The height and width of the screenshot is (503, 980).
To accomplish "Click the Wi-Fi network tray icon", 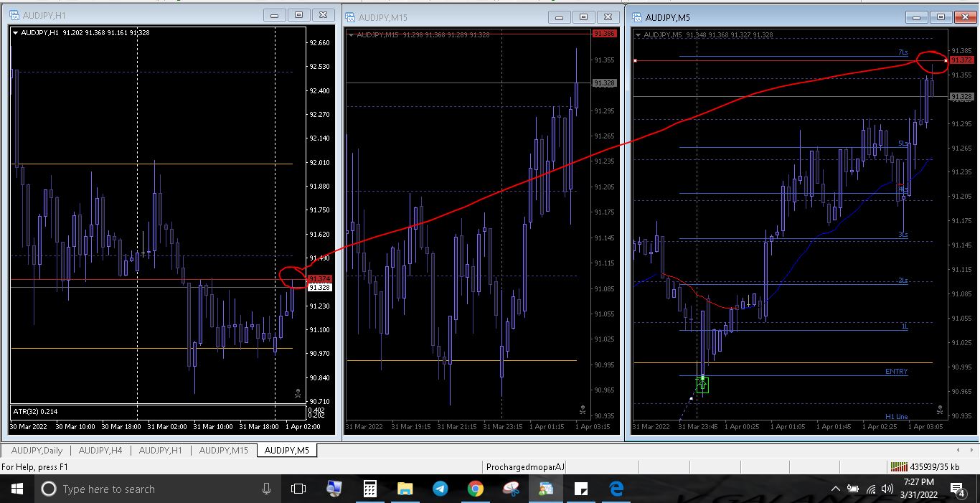I will [872, 489].
